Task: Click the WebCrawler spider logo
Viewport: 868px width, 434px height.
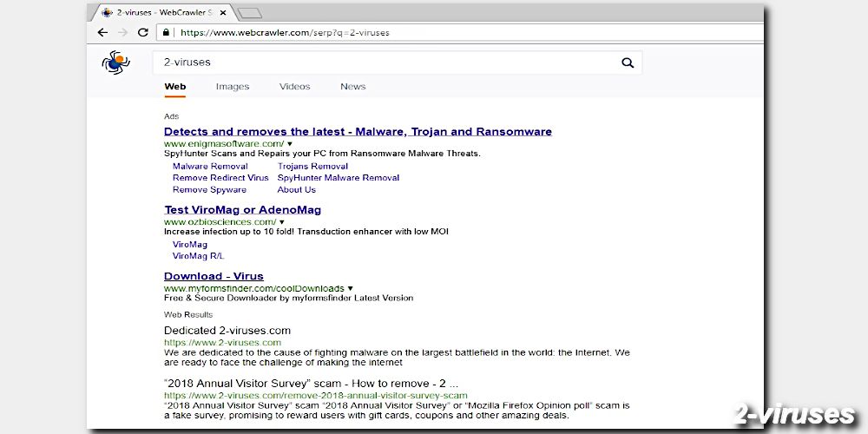Action: coord(115,62)
